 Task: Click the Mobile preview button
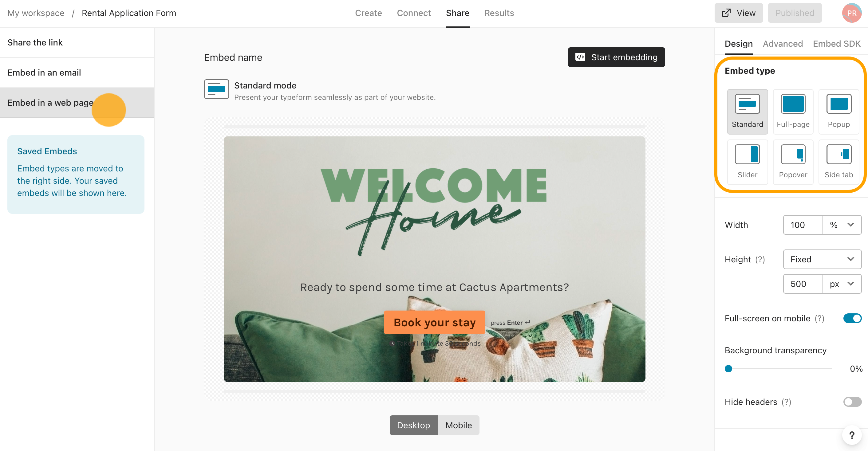coord(458,425)
